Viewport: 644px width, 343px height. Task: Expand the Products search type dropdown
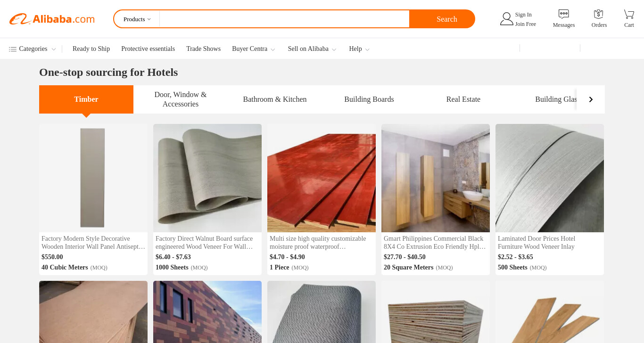click(137, 19)
